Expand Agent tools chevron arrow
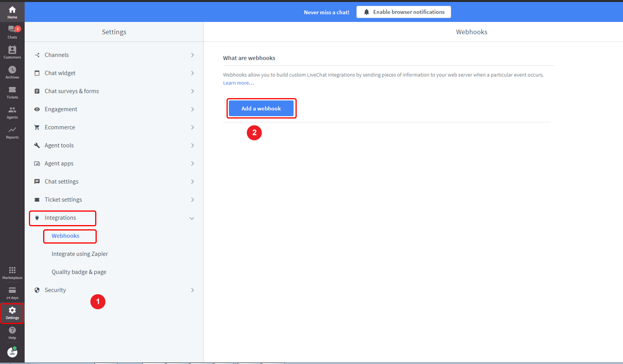 point(193,145)
